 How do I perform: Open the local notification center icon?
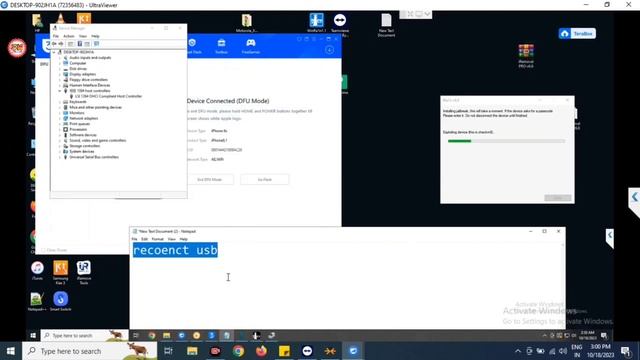[626, 351]
